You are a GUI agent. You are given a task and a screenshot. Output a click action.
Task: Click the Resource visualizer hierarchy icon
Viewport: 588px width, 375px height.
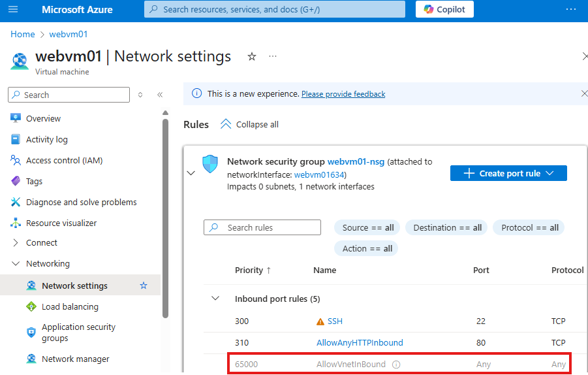pyautogui.click(x=16, y=223)
